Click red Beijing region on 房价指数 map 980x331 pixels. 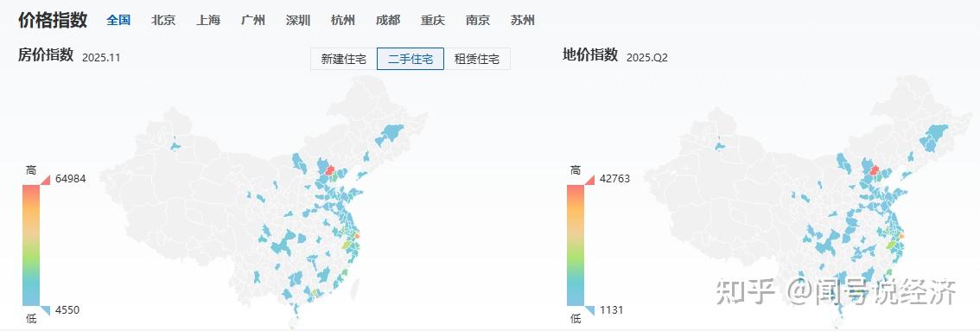329,170
